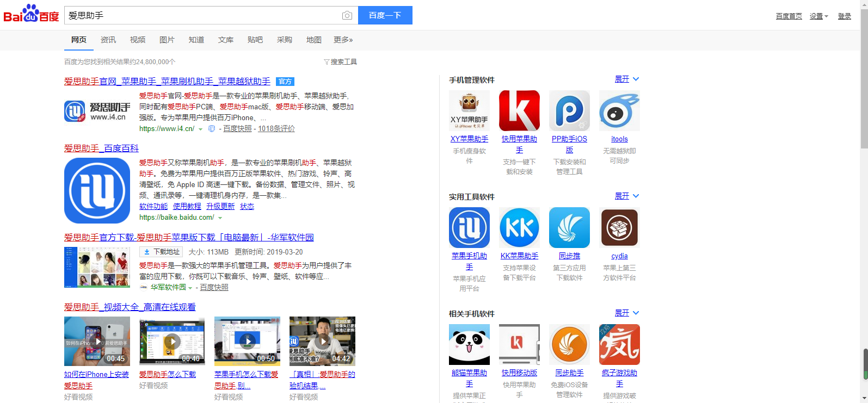Click large 爱思助手 Baike logo image
The image size is (868, 403).
pyautogui.click(x=97, y=190)
